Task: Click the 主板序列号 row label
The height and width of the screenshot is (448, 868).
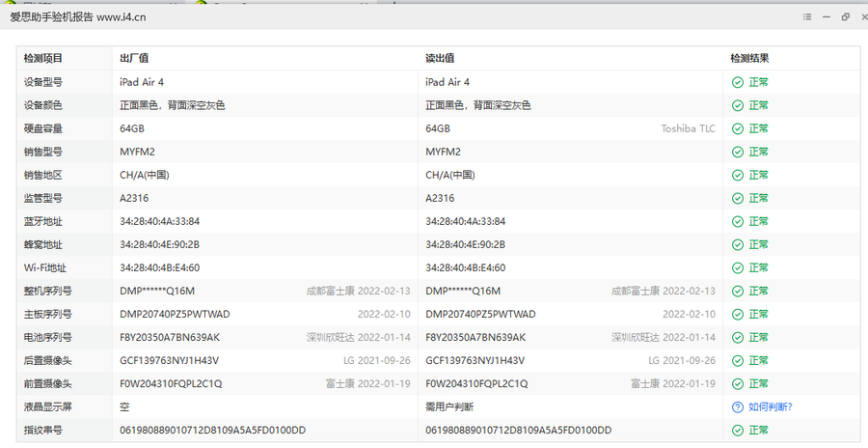Action: [x=47, y=315]
